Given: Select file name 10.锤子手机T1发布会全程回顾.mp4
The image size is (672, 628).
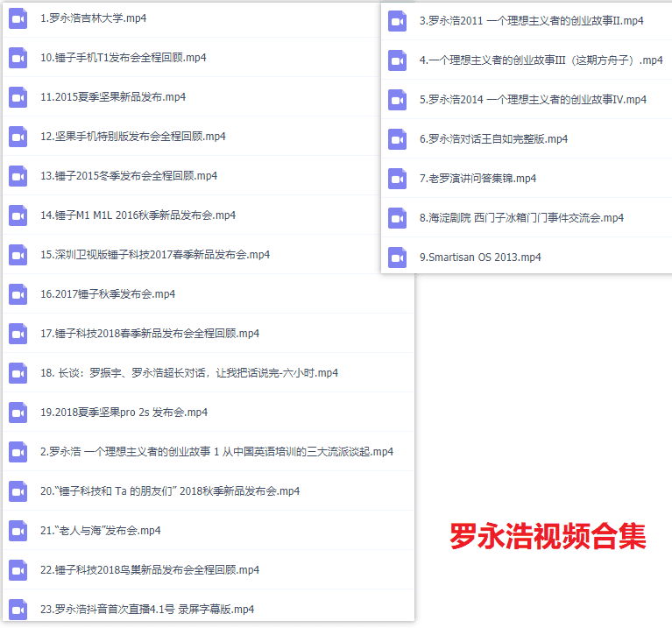Looking at the screenshot, I should [124, 58].
